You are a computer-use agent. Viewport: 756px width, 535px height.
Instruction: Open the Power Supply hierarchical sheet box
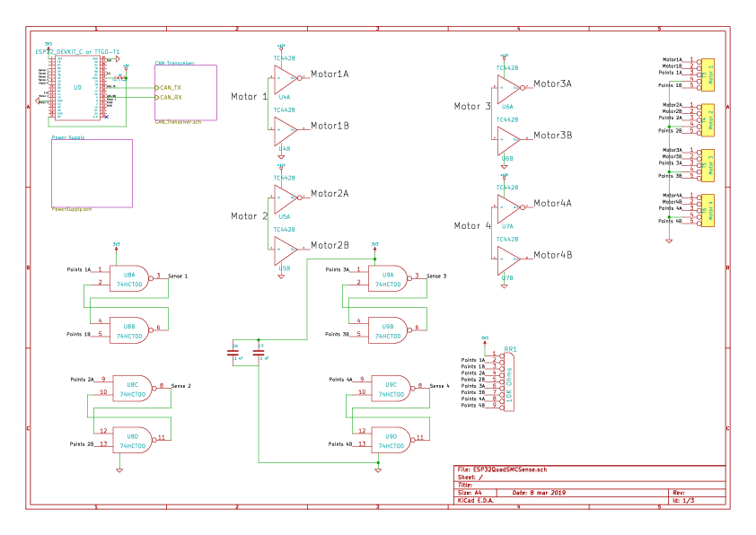click(92, 173)
